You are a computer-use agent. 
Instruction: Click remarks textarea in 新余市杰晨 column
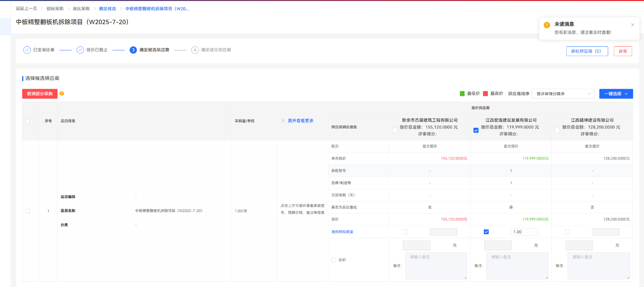click(436, 266)
